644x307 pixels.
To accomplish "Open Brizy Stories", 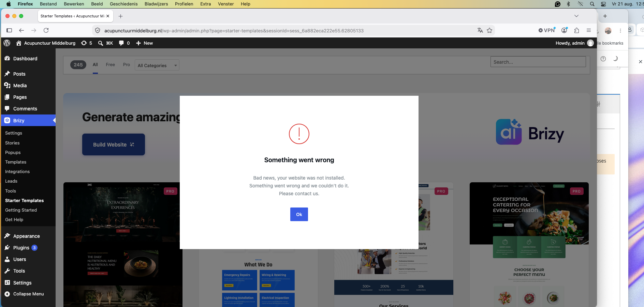I will click(12, 143).
